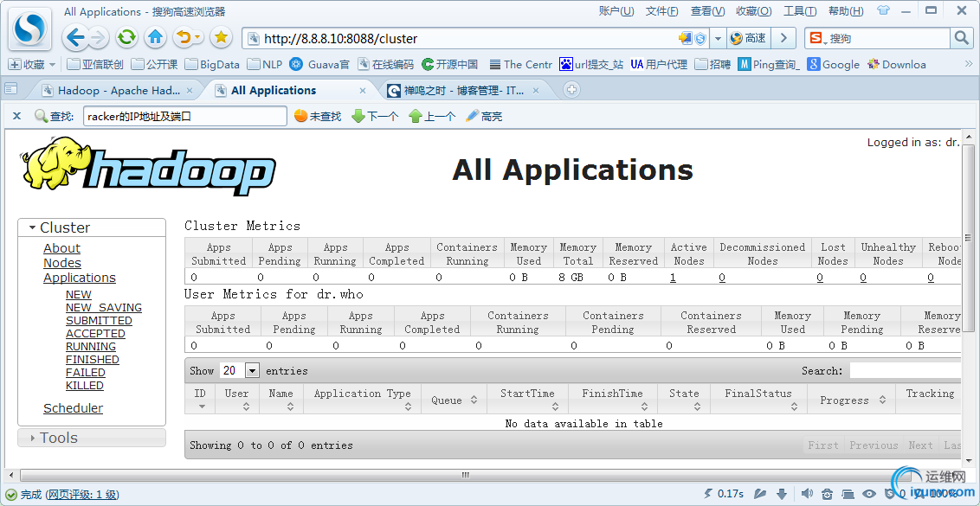Click the eye icon in status bar

pyautogui.click(x=868, y=494)
